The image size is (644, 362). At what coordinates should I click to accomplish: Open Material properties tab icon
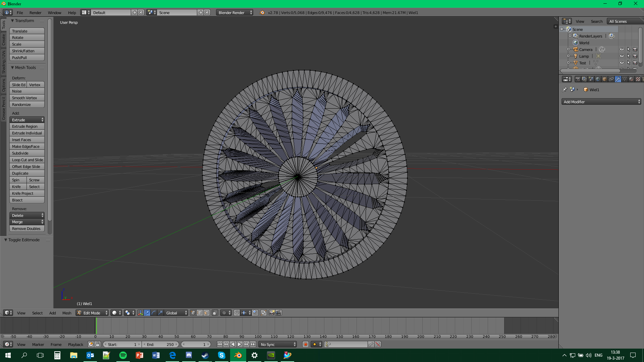[631, 79]
